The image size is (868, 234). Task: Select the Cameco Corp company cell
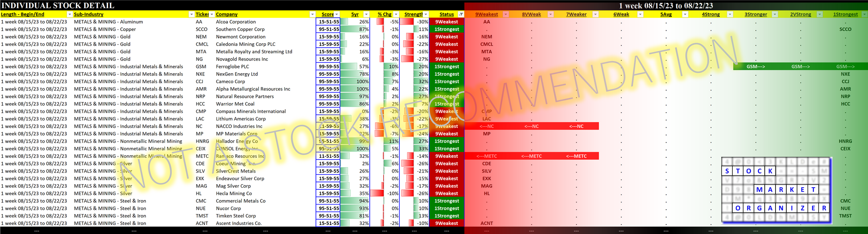coord(230,81)
